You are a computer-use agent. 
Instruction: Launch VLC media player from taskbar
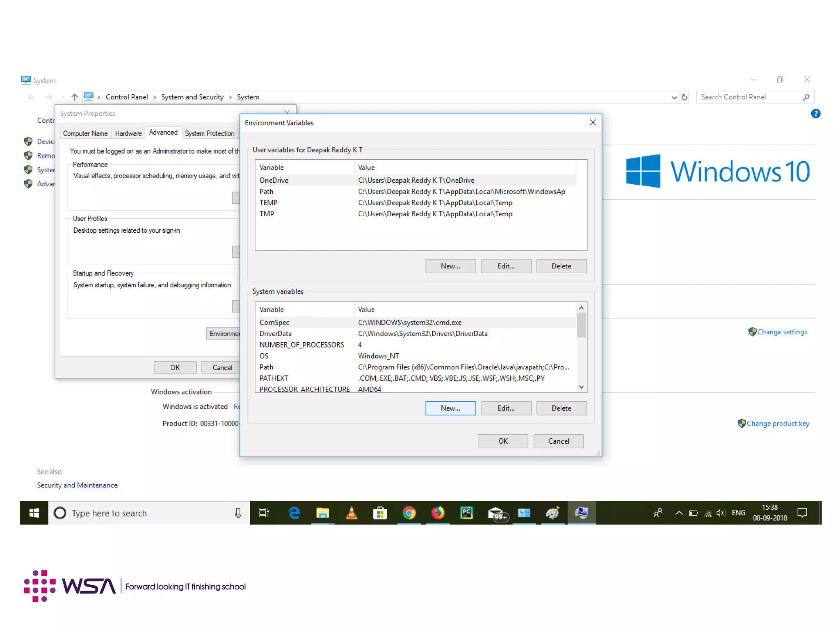click(352, 513)
